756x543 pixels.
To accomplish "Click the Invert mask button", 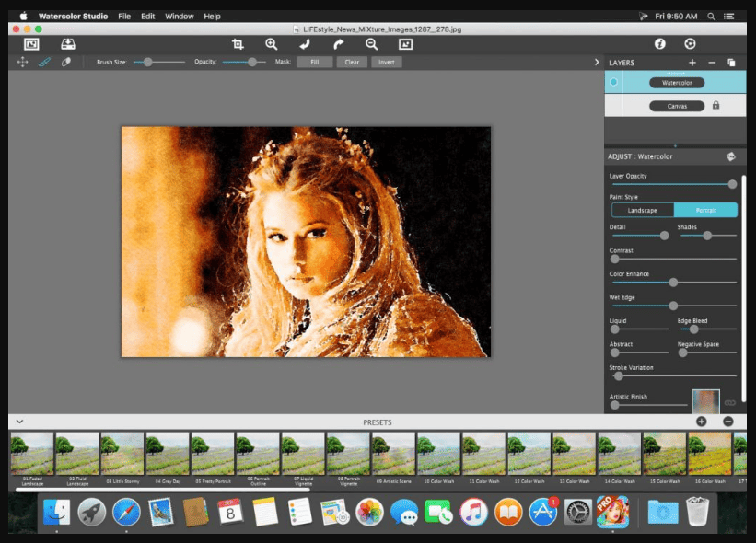I will pos(387,63).
